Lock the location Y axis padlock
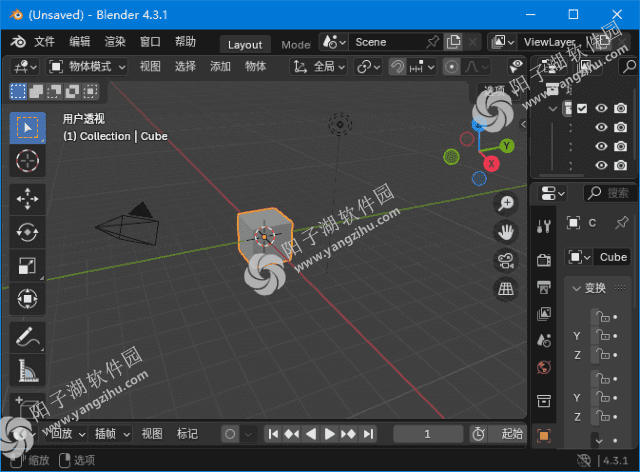The image size is (640, 472). tap(603, 336)
